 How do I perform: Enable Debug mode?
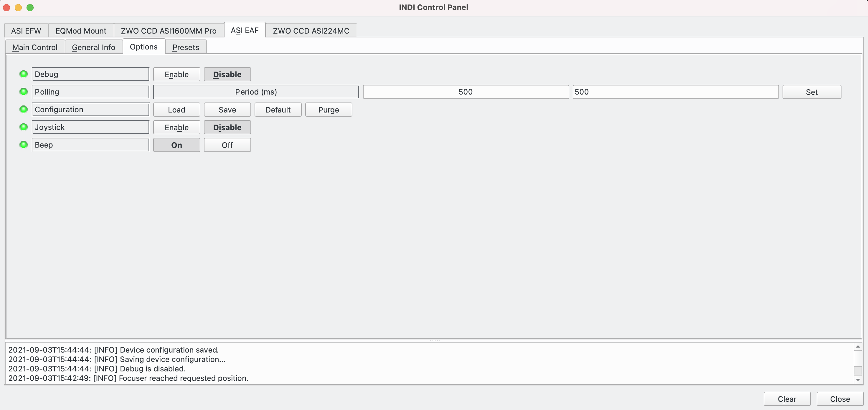click(176, 74)
